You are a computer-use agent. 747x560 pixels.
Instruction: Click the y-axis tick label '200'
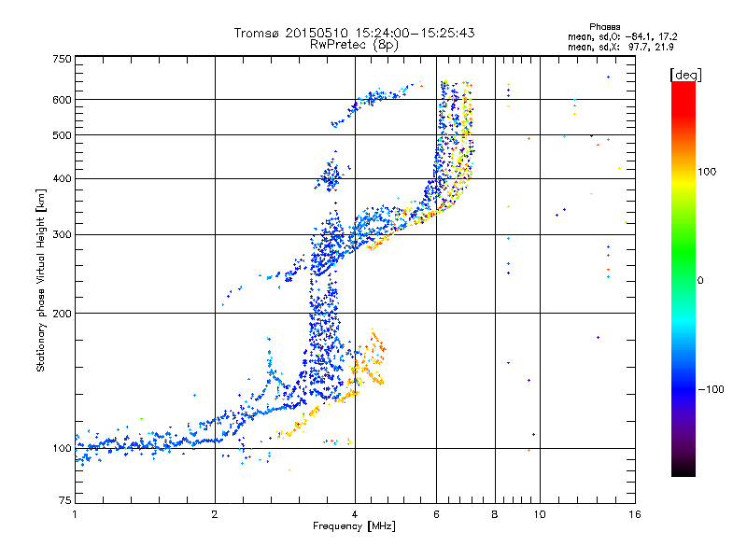62,314
